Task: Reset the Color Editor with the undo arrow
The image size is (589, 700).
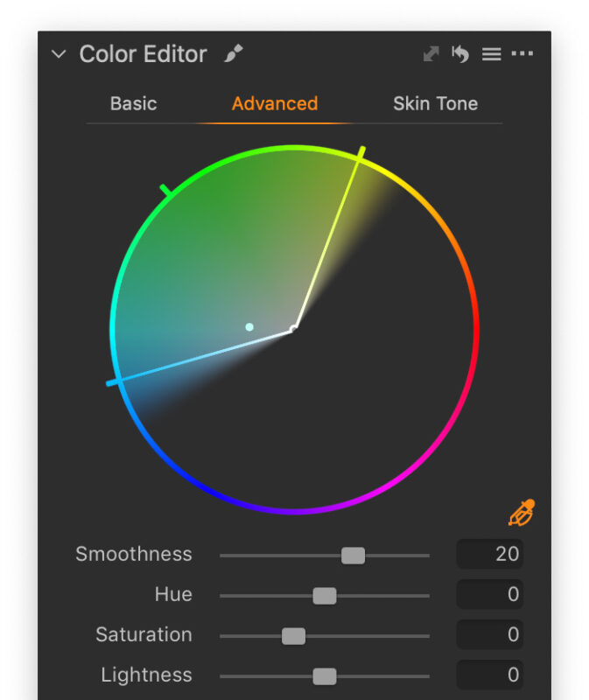Action: (x=460, y=53)
